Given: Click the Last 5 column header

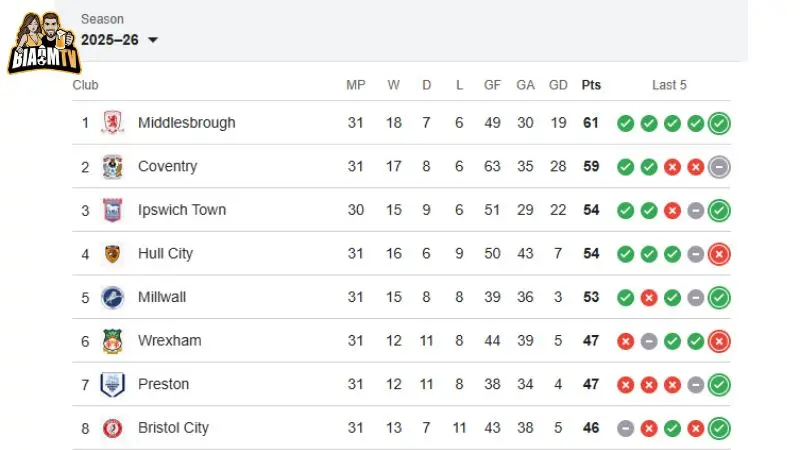Looking at the screenshot, I should coord(669,85).
